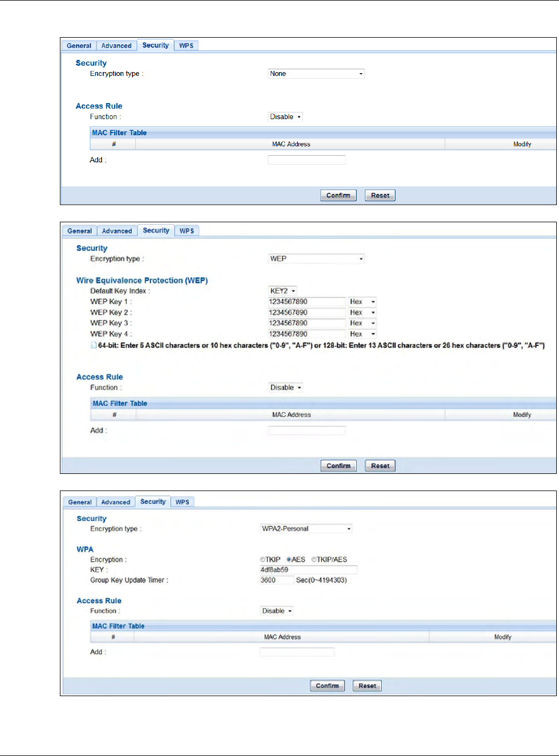This screenshot has height=756, width=559.
Task: Select Security tab in the None encryption panel
Action: point(155,45)
